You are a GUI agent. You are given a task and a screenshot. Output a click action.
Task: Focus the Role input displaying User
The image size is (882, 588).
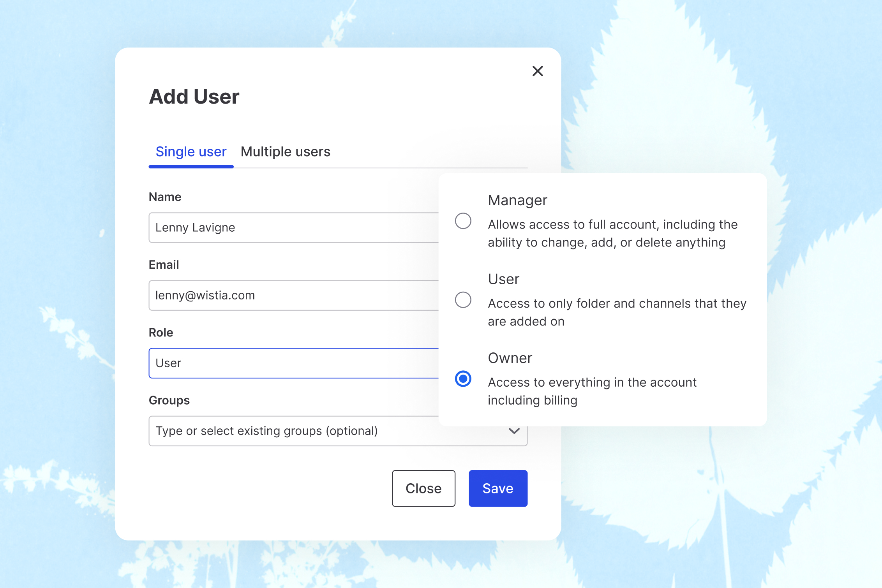273,363
